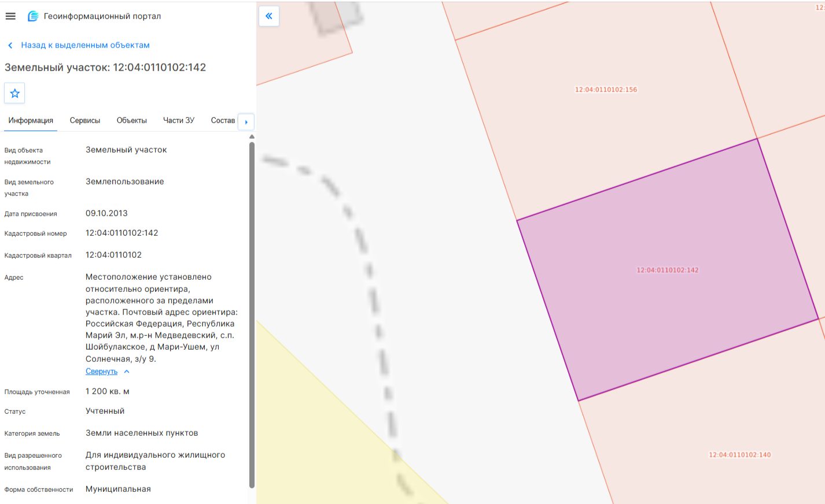Select the Объекты tab
This screenshot has height=504, width=825.
(x=131, y=120)
